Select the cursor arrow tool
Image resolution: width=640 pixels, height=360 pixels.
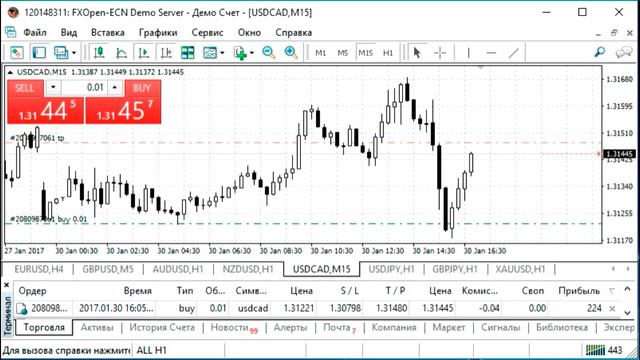tap(417, 53)
